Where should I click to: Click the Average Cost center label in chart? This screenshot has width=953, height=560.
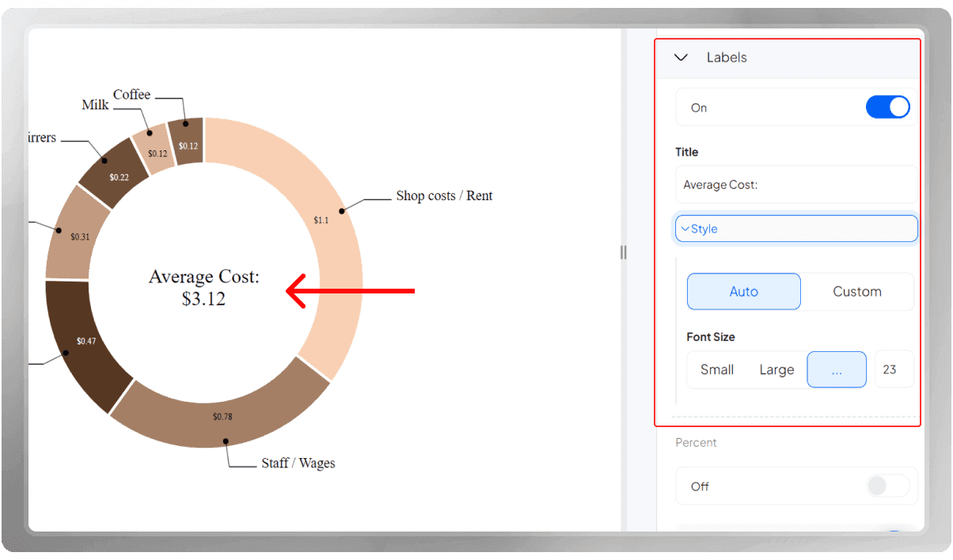pos(204,288)
